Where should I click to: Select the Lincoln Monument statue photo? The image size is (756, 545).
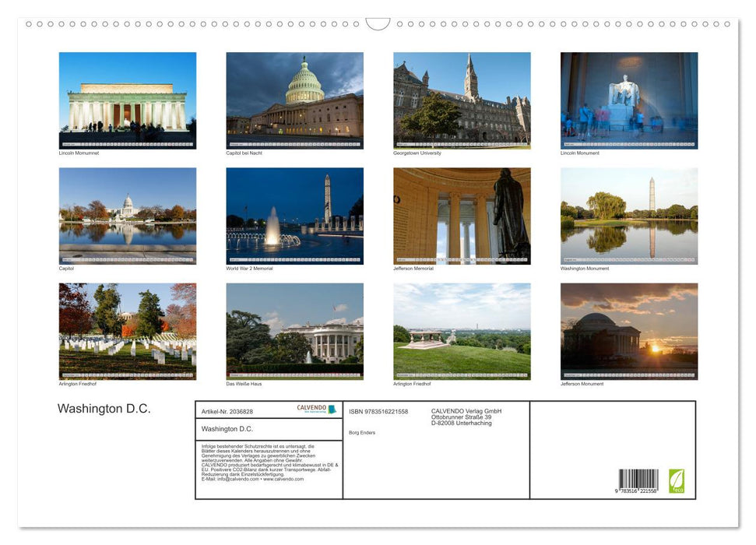pos(628,100)
